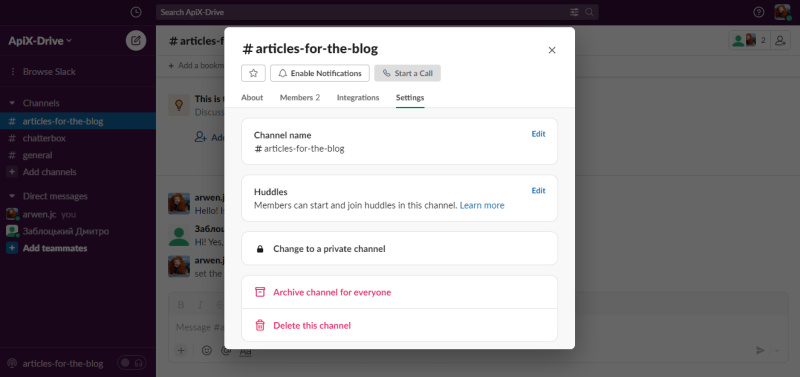Edit the Channel name
This screenshot has width=800, height=377.
pos(538,134)
